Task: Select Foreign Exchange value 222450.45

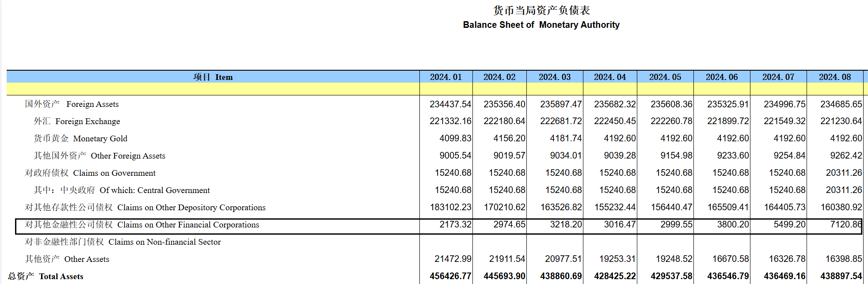Action: [x=615, y=121]
